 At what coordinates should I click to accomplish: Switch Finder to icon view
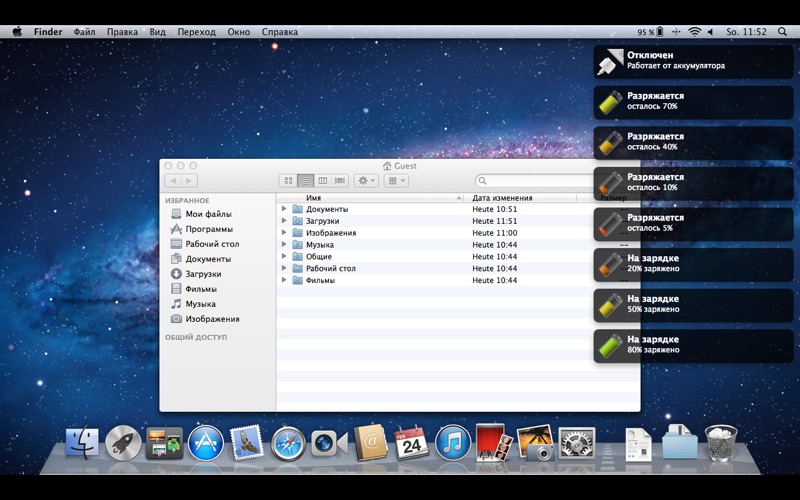tap(288, 181)
